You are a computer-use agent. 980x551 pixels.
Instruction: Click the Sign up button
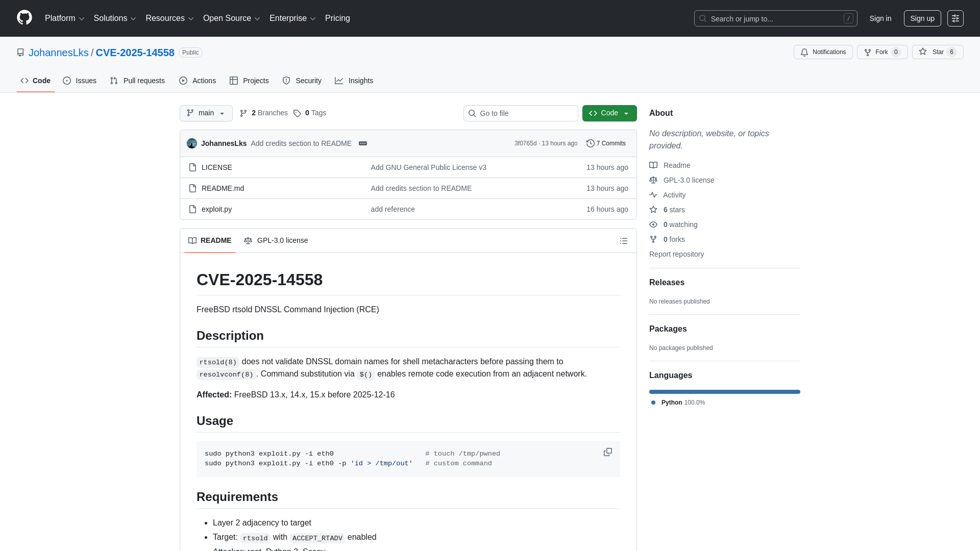(922, 18)
